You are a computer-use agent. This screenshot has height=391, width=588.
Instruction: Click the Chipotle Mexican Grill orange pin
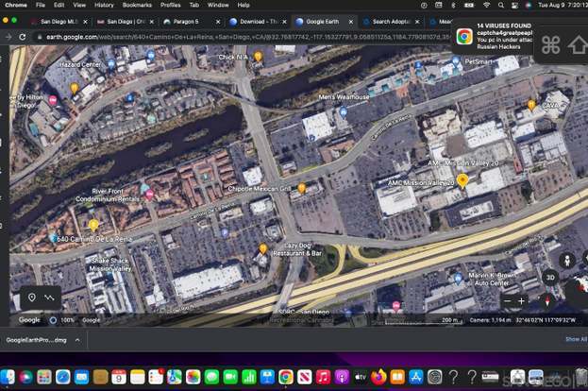click(x=301, y=188)
